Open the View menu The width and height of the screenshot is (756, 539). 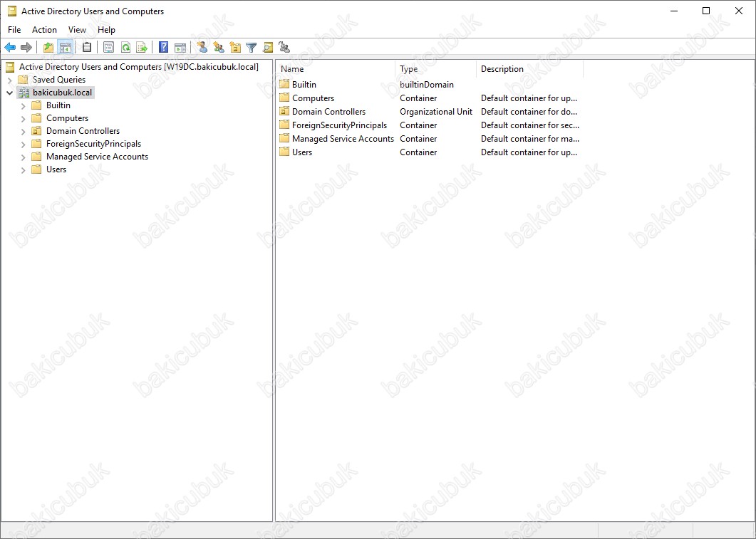coord(77,30)
